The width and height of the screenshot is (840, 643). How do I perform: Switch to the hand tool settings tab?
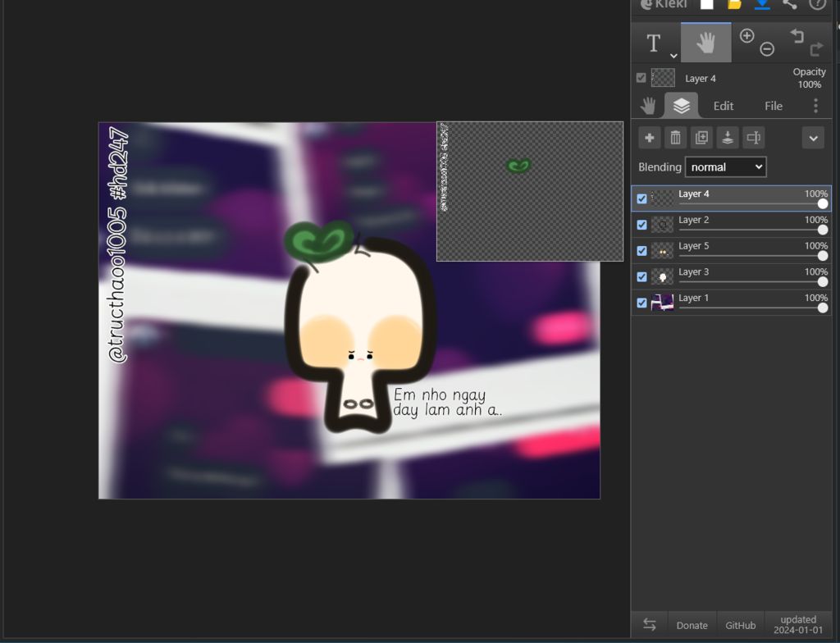pos(648,106)
